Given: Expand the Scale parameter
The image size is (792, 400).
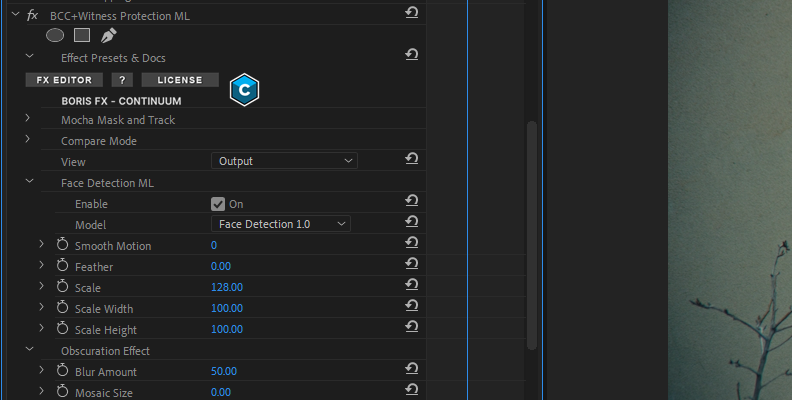Looking at the screenshot, I should 41,286.
